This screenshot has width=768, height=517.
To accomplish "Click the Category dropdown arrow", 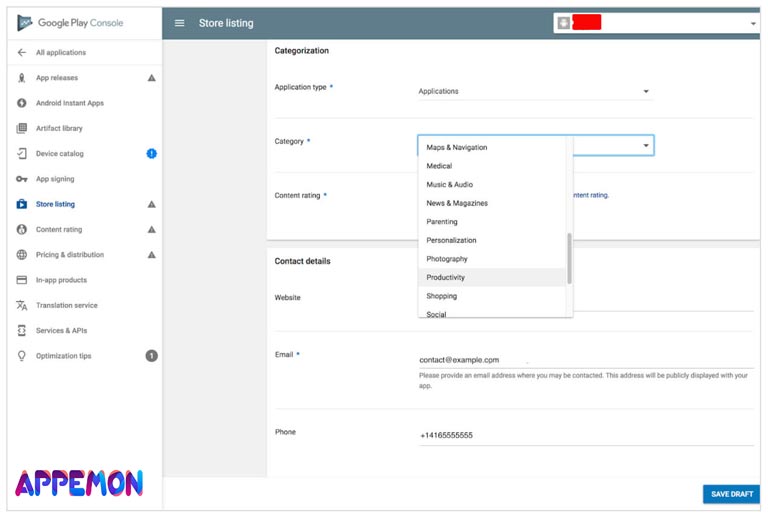I will pos(646,145).
